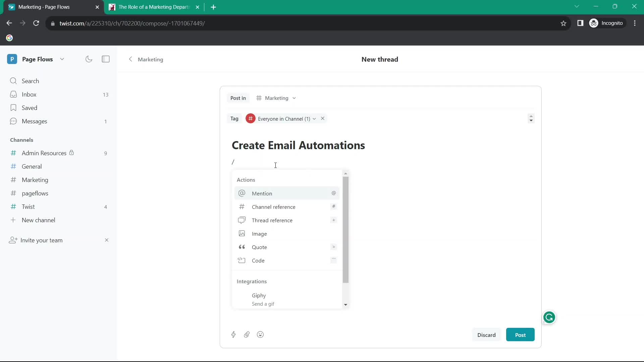Image resolution: width=644 pixels, height=362 pixels.
Task: Toggle the sidebar layout icon
Action: [x=106, y=59]
